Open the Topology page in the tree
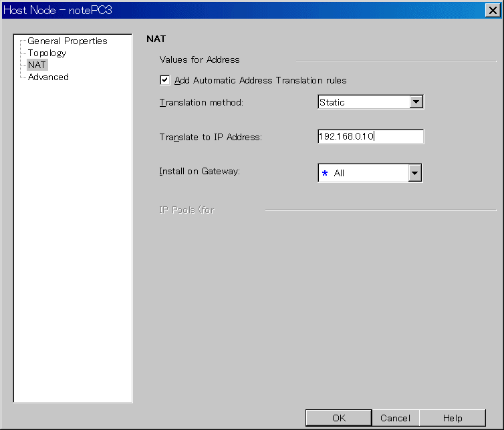 tap(47, 53)
